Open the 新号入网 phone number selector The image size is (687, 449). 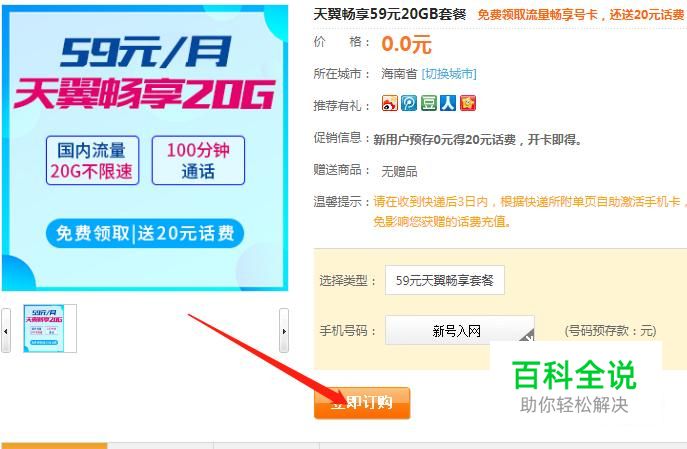(x=460, y=330)
